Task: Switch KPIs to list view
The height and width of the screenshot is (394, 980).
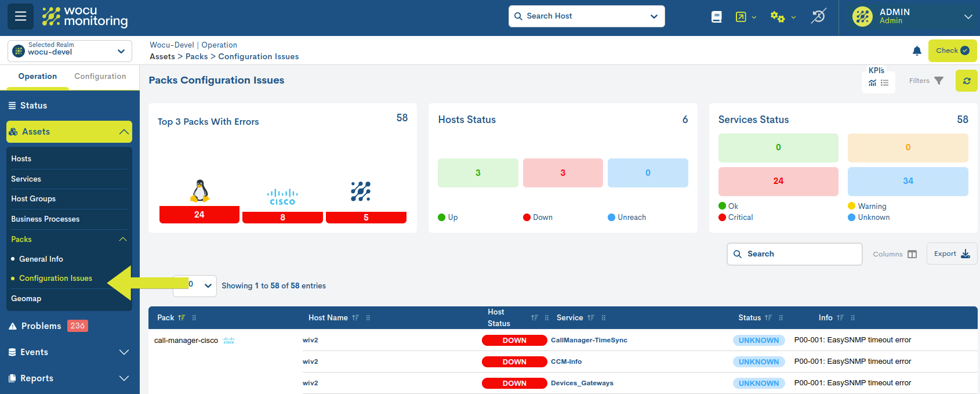Action: tap(885, 83)
